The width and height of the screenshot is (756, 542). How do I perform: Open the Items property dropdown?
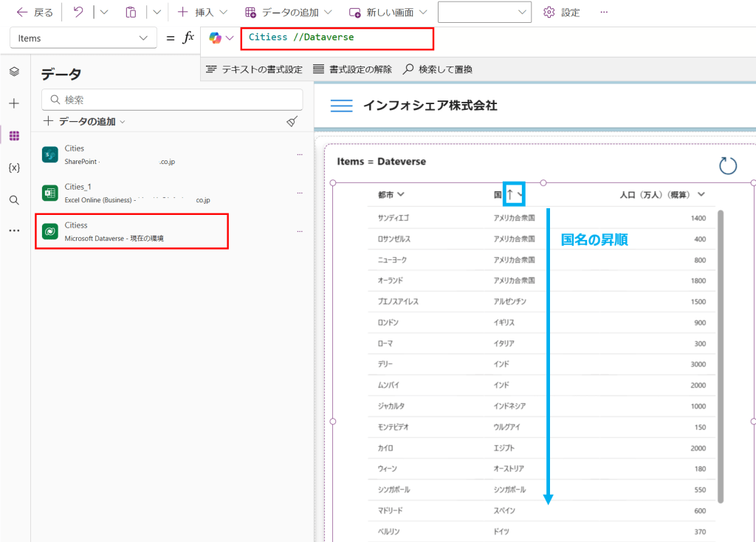tap(83, 38)
